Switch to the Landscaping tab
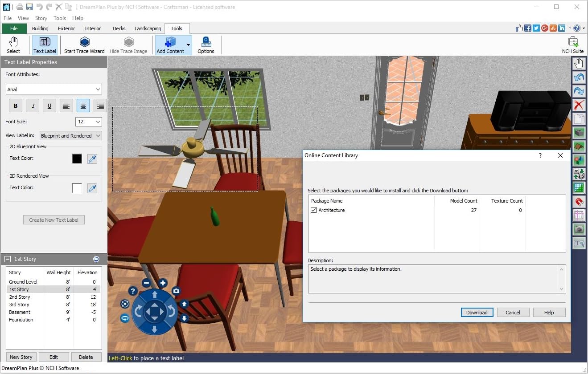This screenshot has height=374, width=588. [148, 28]
